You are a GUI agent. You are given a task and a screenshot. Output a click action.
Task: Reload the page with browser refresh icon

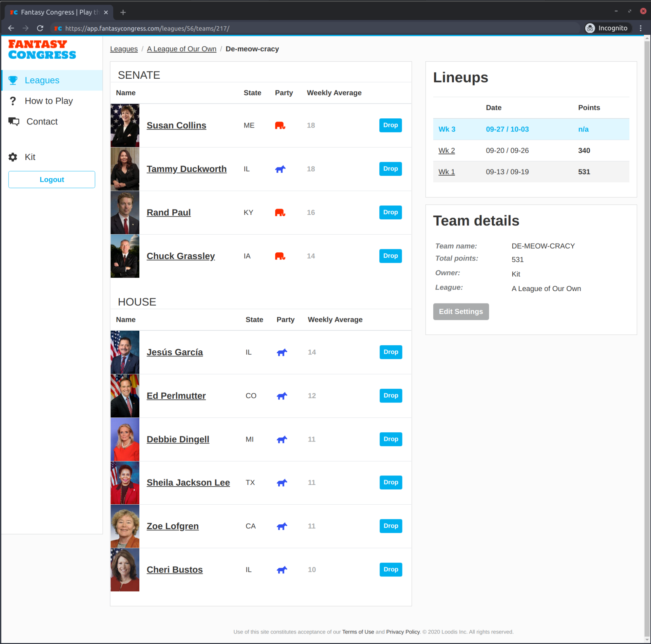point(40,28)
